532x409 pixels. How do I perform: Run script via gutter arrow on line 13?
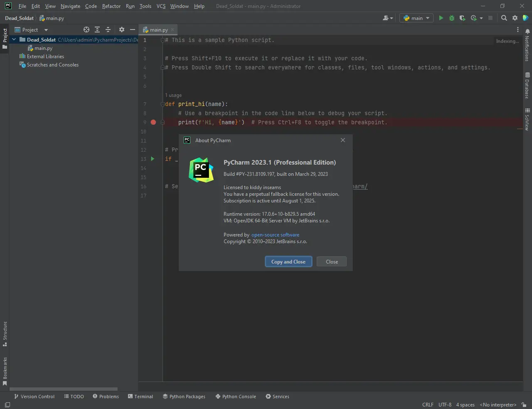pos(153,159)
